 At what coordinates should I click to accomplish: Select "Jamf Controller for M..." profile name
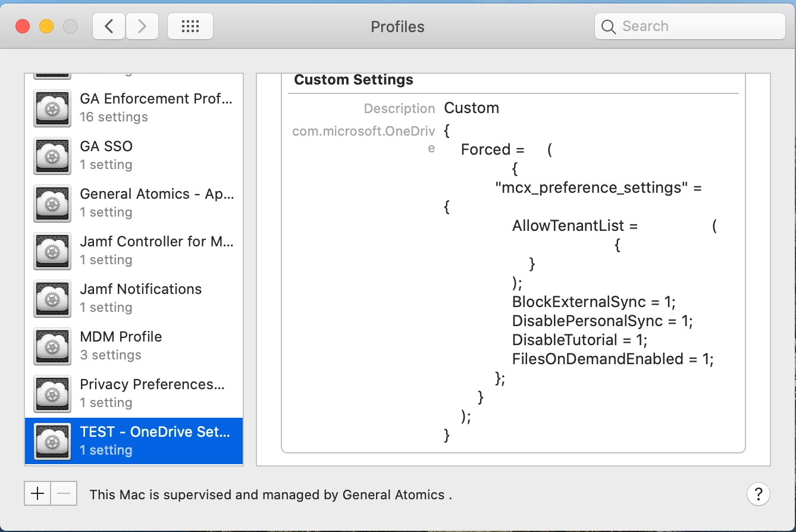pos(157,242)
